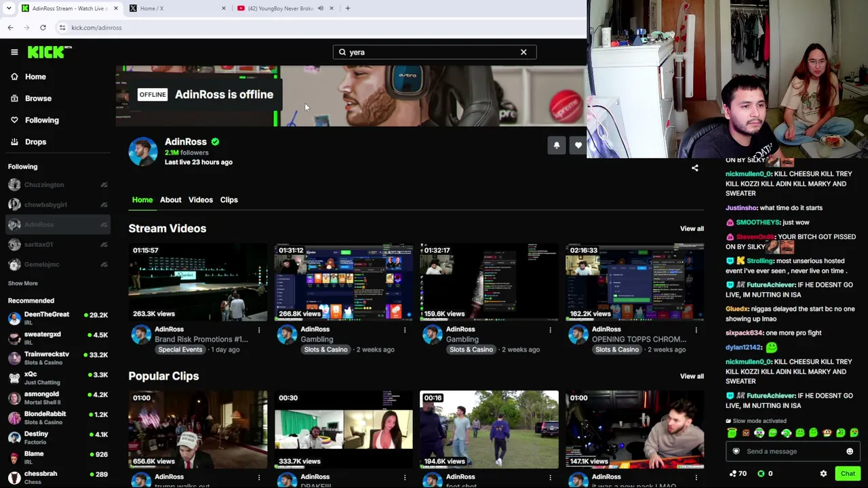
Task: Open the 01:00 clip with 656.6K views
Action: point(198,430)
